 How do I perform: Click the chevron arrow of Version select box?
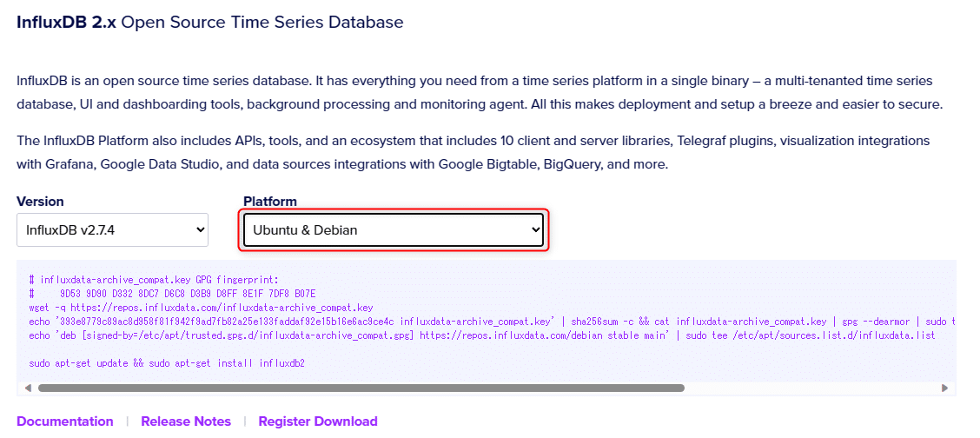[200, 230]
